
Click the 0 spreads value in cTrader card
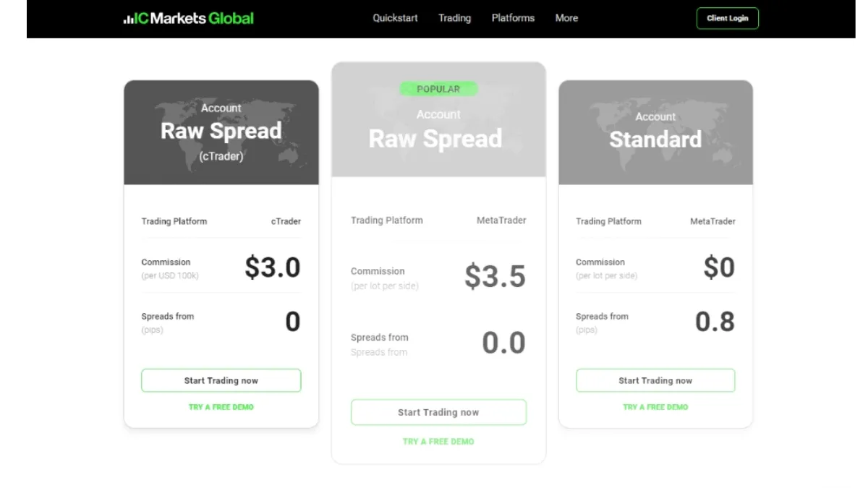tap(292, 322)
